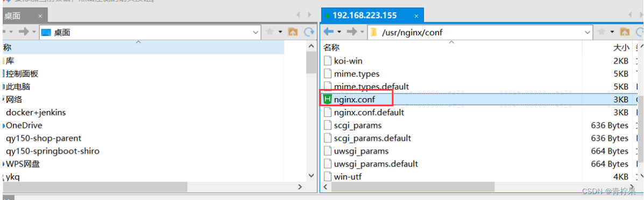This screenshot has height=200, width=644.
Task: Click bookmark star in the remote pane toolbar
Action: (x=601, y=32)
